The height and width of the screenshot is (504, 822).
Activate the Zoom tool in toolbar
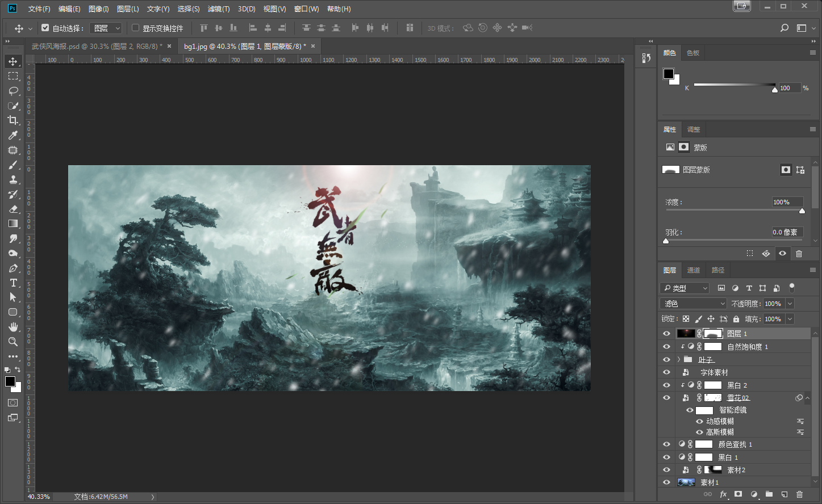[x=13, y=342]
